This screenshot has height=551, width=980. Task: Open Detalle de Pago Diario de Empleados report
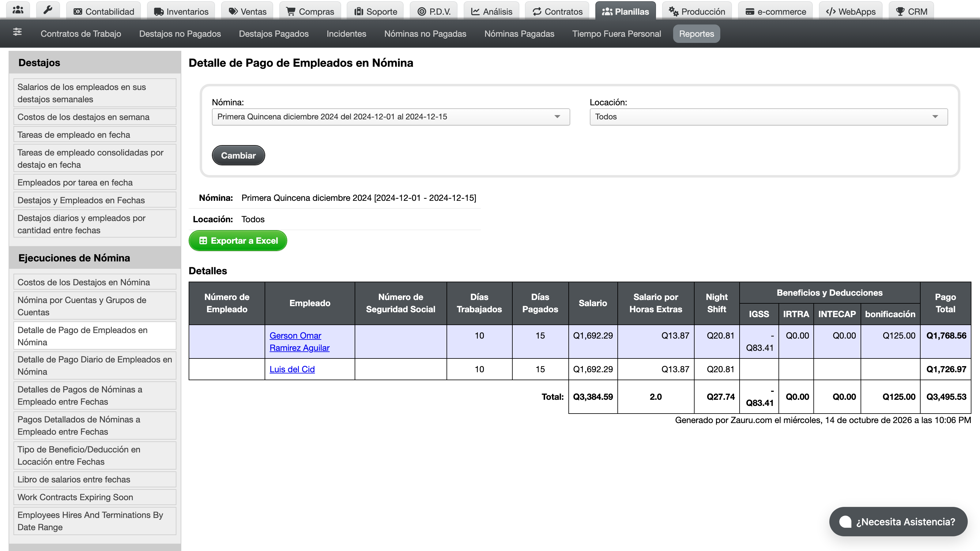tap(95, 365)
